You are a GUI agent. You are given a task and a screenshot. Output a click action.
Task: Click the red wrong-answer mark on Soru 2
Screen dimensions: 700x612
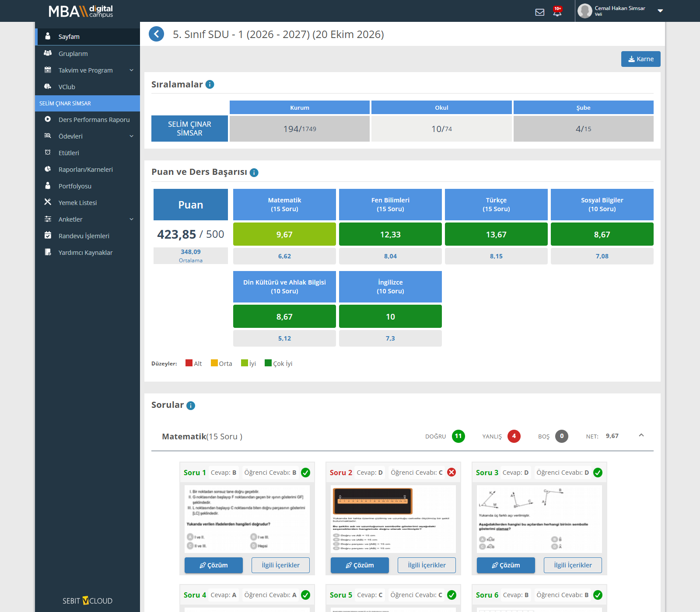point(451,472)
